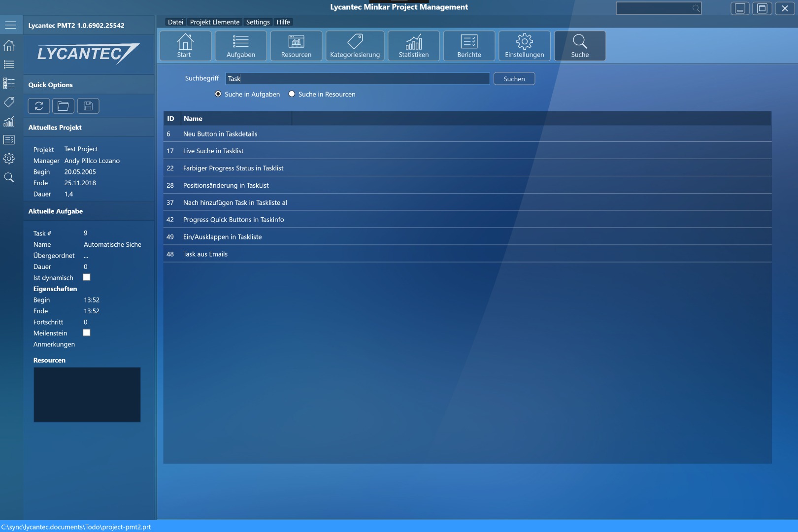Open Kategoriesierung in the toolbar
798x532 pixels.
pos(355,46)
